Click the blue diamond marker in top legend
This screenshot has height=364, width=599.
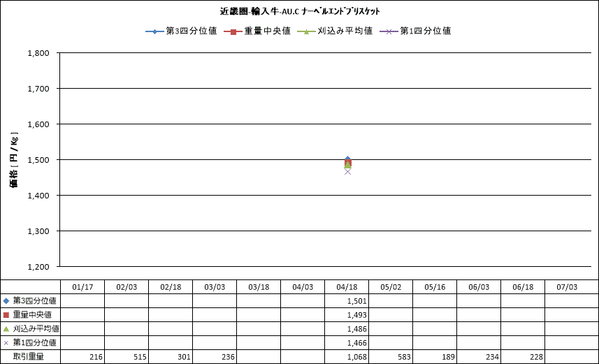(154, 31)
